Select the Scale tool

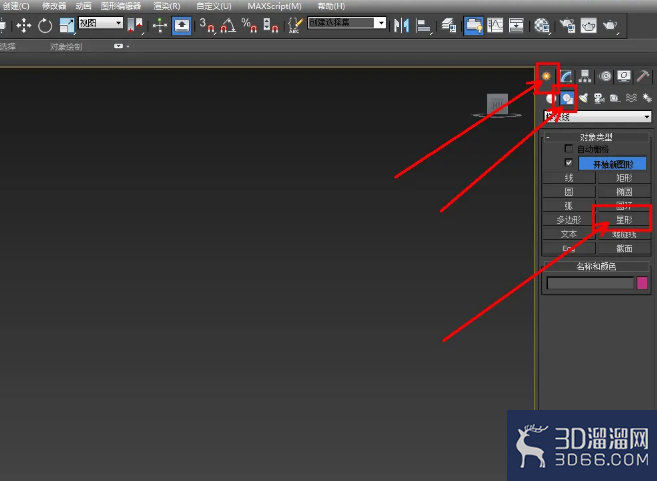pyautogui.click(x=67, y=26)
